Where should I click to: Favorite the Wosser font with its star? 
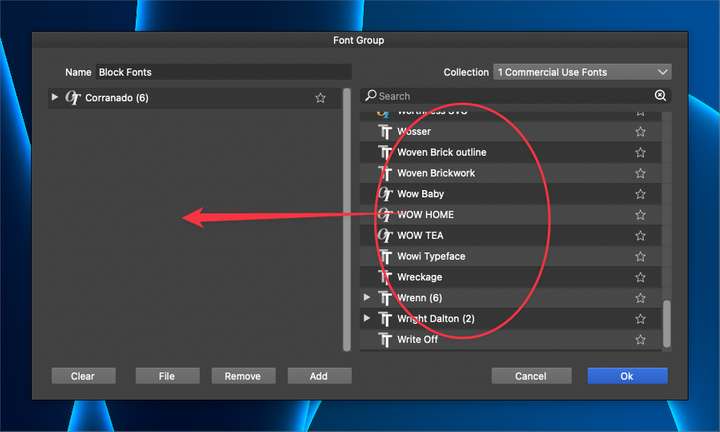coord(640,132)
